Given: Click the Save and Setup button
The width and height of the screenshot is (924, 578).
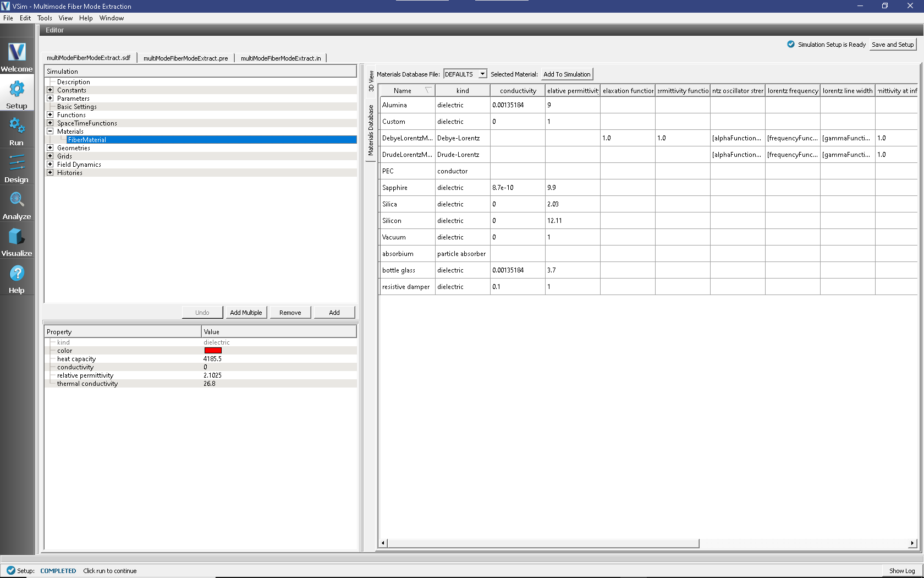Looking at the screenshot, I should (892, 45).
